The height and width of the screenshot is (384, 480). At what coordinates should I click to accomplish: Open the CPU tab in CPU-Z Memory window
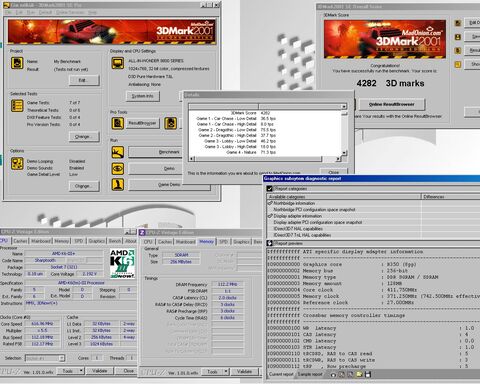click(x=148, y=242)
